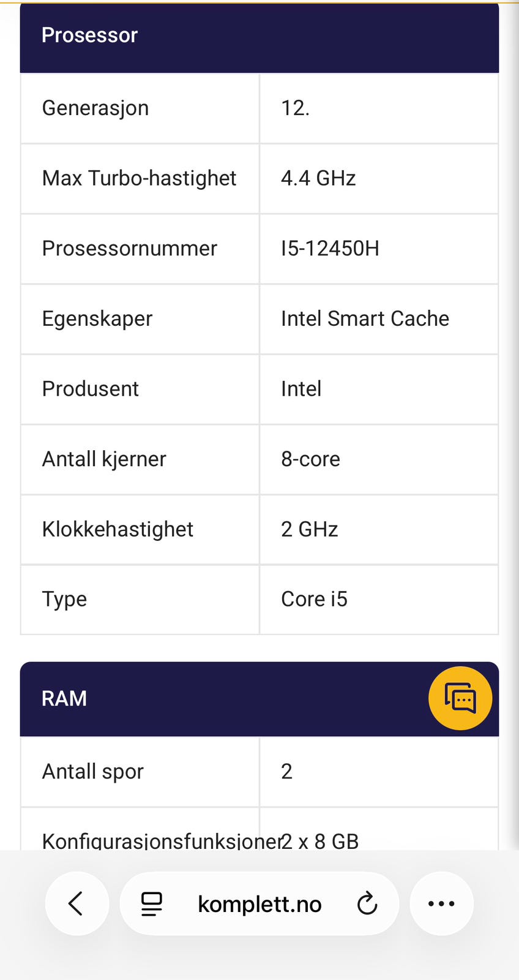Image resolution: width=519 pixels, height=980 pixels.
Task: Tap the Egenskaper row label
Action: pos(97,318)
